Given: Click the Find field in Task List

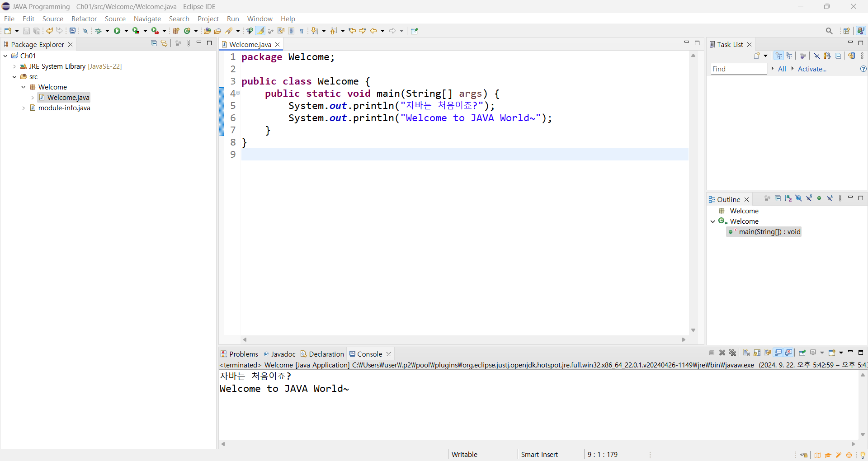Looking at the screenshot, I should (x=739, y=69).
